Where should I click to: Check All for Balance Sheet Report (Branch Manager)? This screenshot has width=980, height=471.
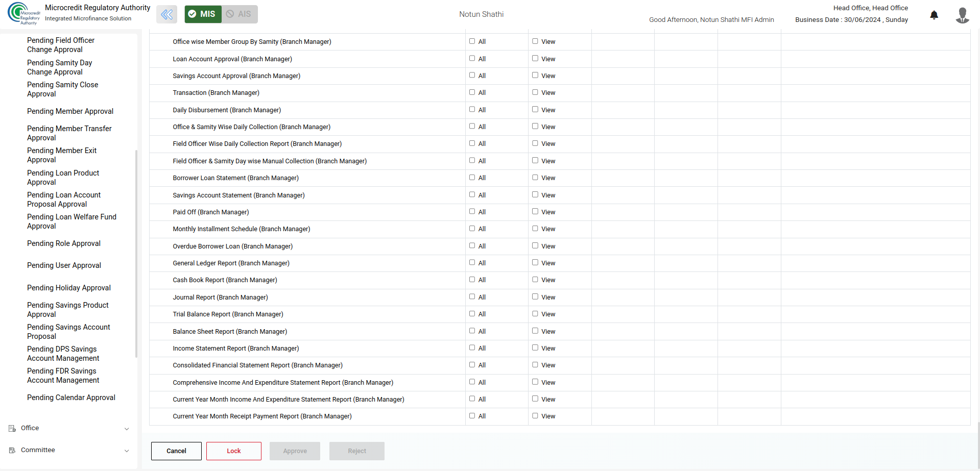pyautogui.click(x=472, y=331)
